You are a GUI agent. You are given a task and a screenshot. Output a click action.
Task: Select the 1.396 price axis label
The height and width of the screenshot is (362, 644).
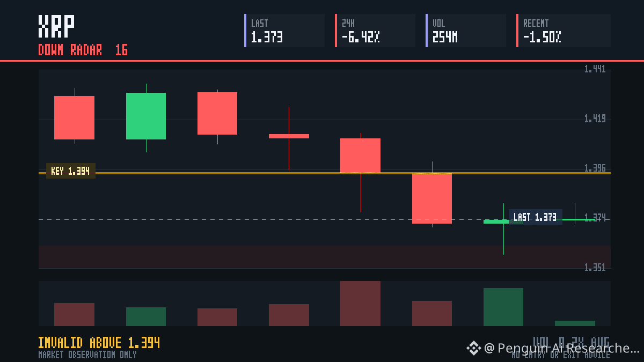pos(595,168)
